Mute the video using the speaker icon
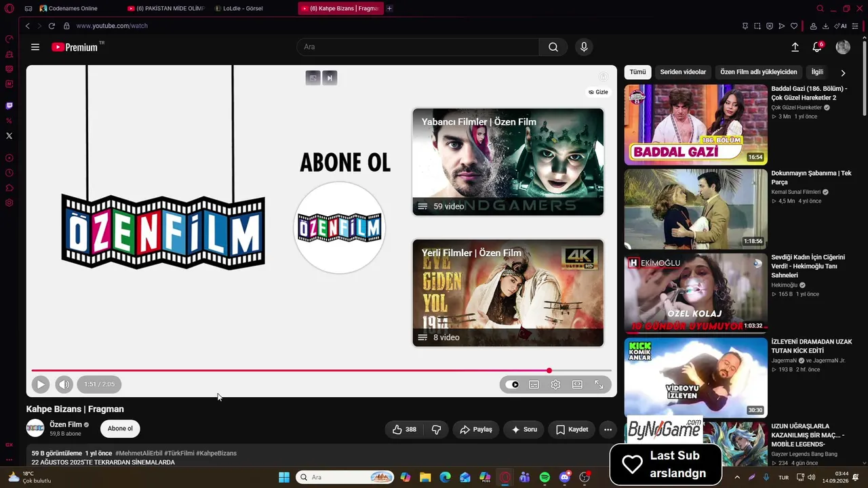This screenshot has height=488, width=868. (x=64, y=384)
